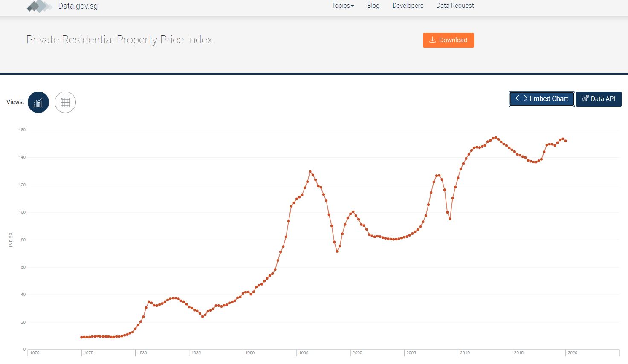The image size is (628, 364).
Task: Click the Data.gov.sg site name text
Action: 78,6
